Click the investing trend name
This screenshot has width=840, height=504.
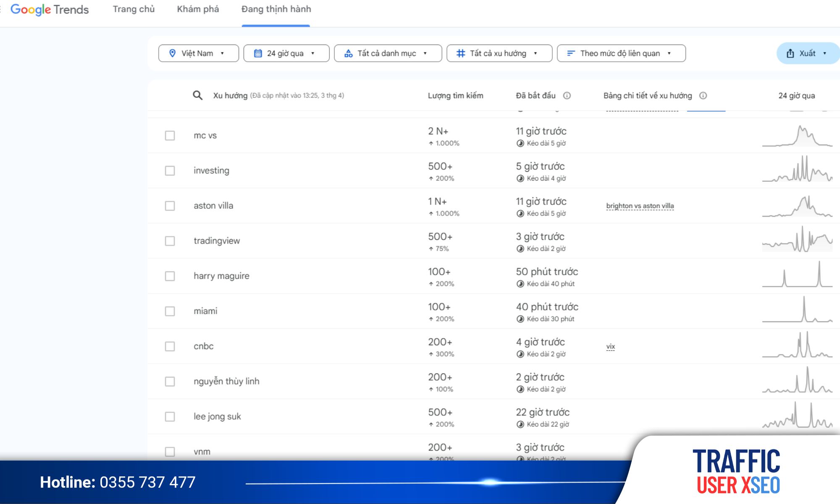coord(211,171)
